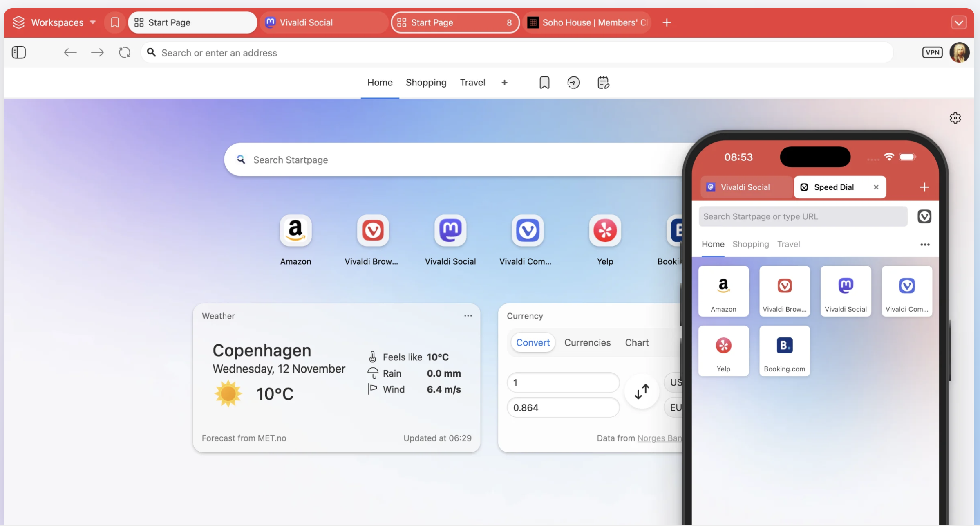Screen dimensions: 980x526
Task: Open the Workspaces dropdown
Action: pos(54,22)
